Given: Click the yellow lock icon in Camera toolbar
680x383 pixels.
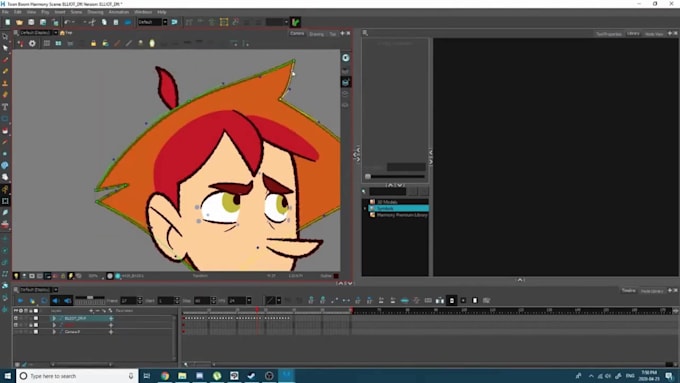Looking at the screenshot, I should 93,43.
